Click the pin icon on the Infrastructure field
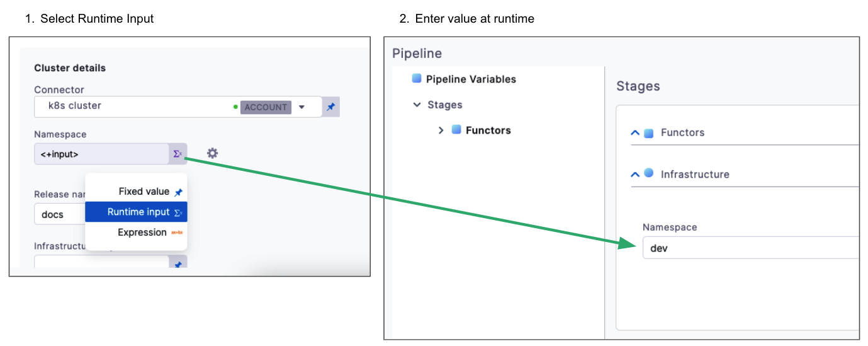 (178, 265)
